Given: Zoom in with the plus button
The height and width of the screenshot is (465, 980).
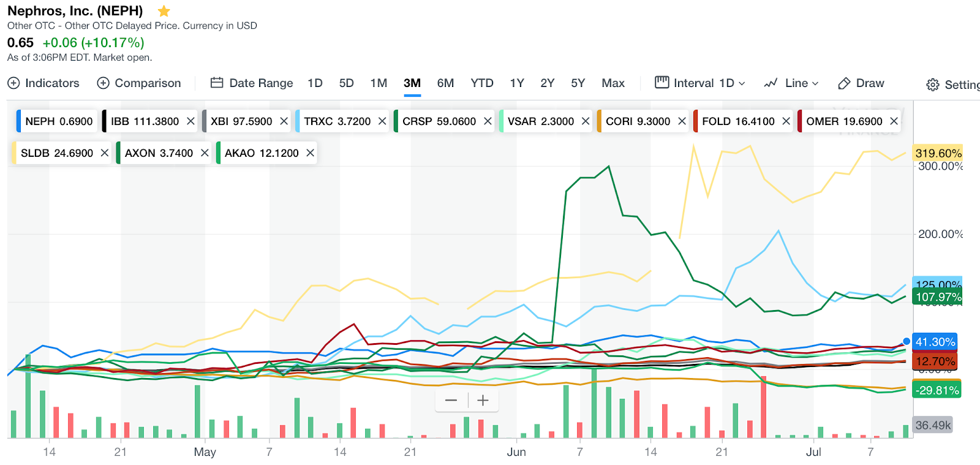Looking at the screenshot, I should [483, 401].
